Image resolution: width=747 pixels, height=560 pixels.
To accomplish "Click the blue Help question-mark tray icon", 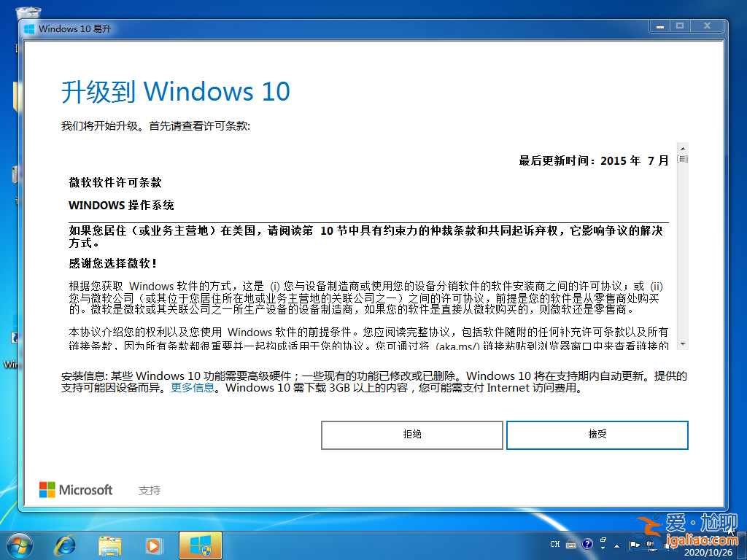I will point(587,544).
